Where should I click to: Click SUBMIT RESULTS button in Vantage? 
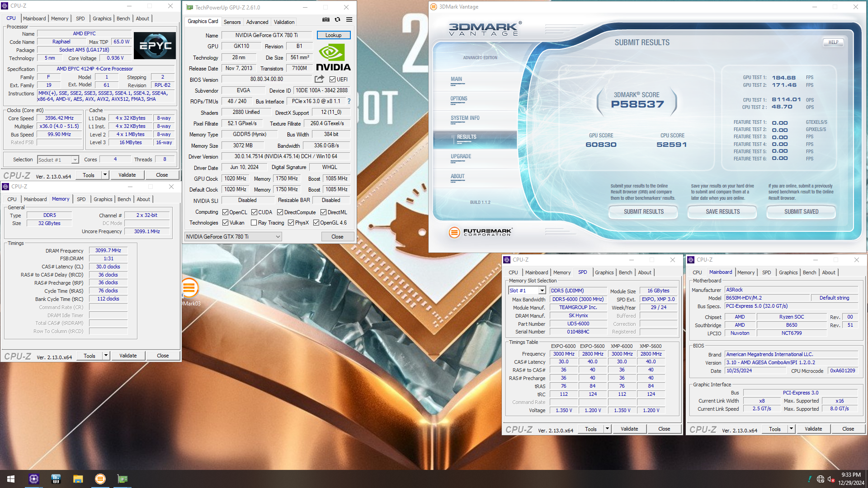click(644, 211)
